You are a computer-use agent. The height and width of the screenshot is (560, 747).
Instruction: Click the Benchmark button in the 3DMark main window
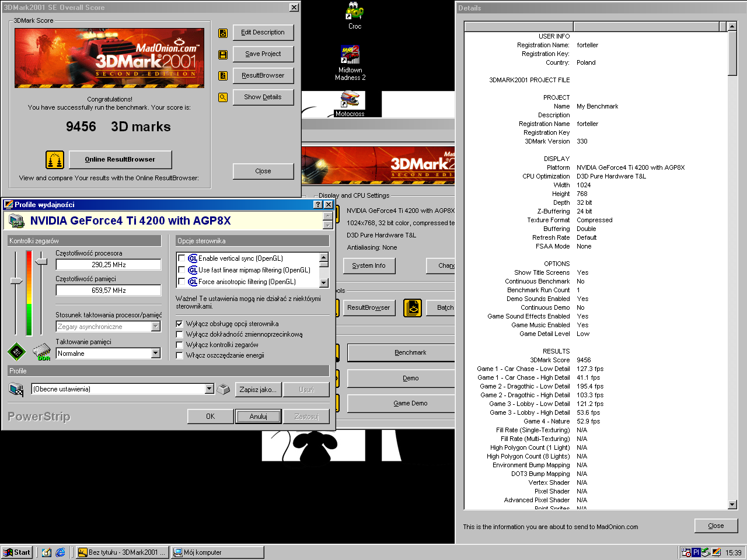click(x=401, y=353)
